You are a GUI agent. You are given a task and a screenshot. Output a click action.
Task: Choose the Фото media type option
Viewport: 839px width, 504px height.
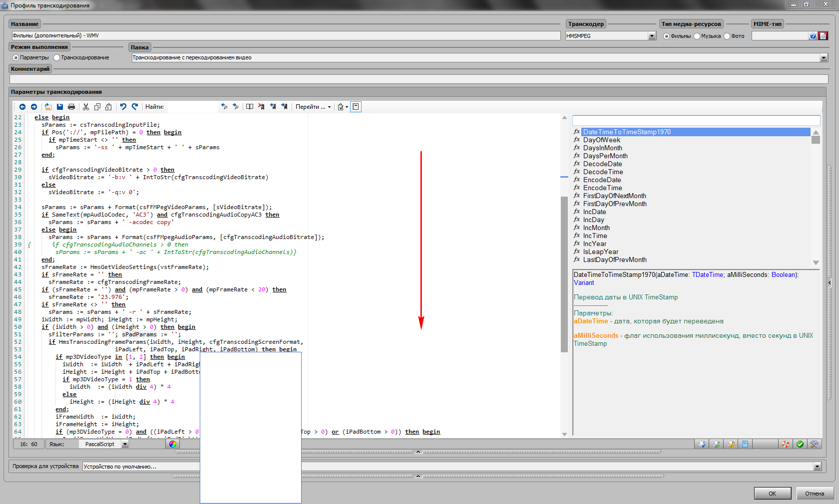pos(727,36)
